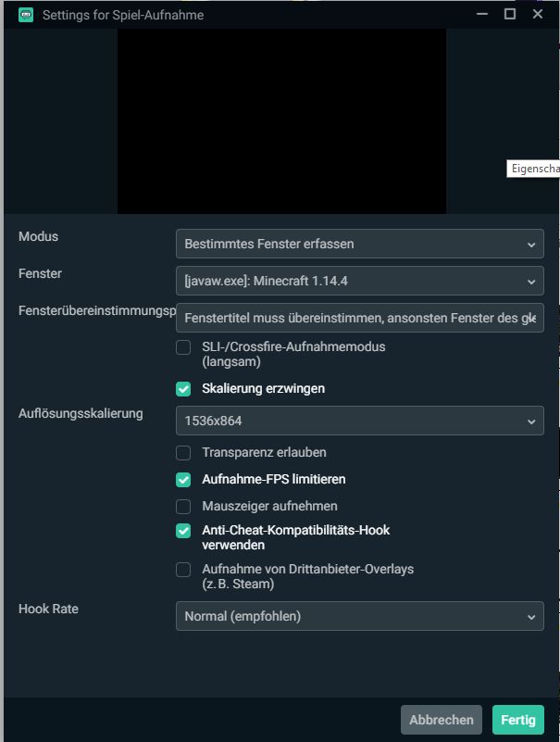Open the Fensterübereinstimmungspriorität dropdown
560x742 pixels.
coord(359,318)
